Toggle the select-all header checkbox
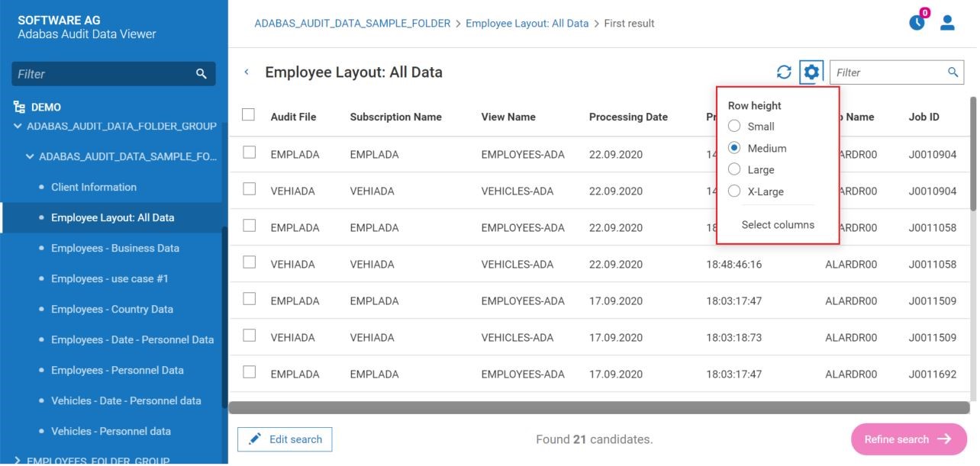 click(x=249, y=115)
